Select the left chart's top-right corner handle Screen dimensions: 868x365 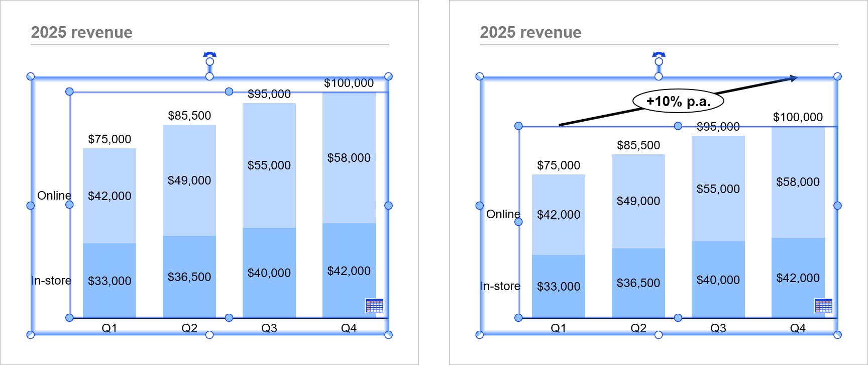(x=388, y=76)
